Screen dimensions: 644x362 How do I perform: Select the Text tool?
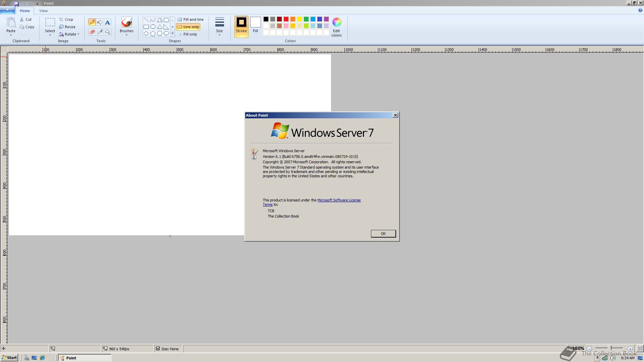tap(108, 22)
